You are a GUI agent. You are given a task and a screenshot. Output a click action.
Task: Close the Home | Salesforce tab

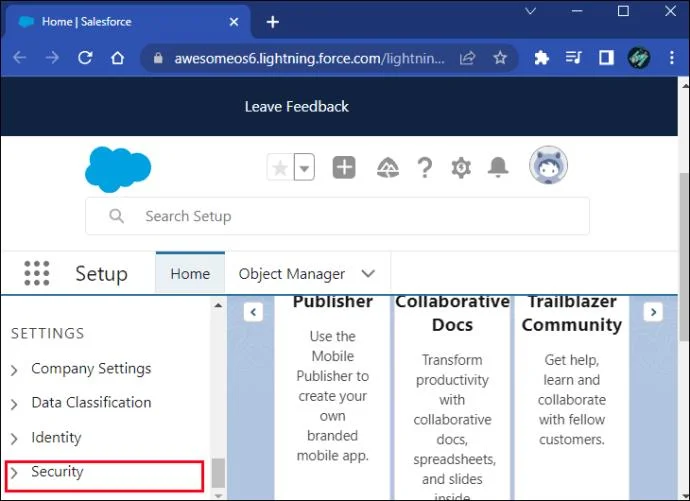(234, 22)
